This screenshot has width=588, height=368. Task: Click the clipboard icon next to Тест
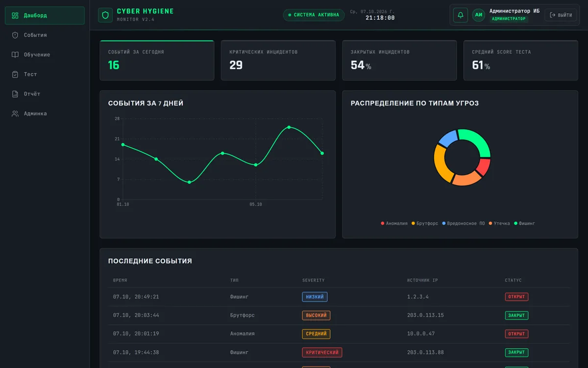[15, 75]
